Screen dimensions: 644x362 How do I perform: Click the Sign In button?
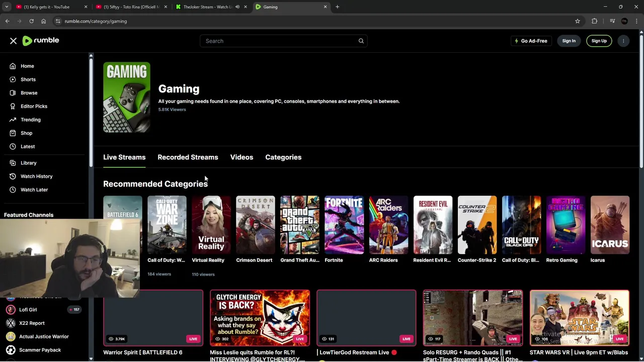click(569, 41)
